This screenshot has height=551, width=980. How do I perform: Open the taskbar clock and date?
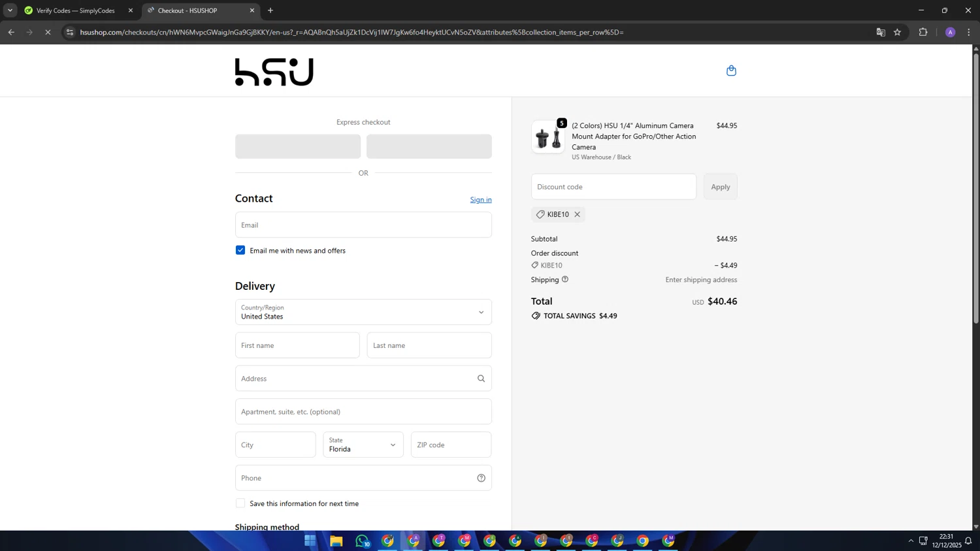946,541
